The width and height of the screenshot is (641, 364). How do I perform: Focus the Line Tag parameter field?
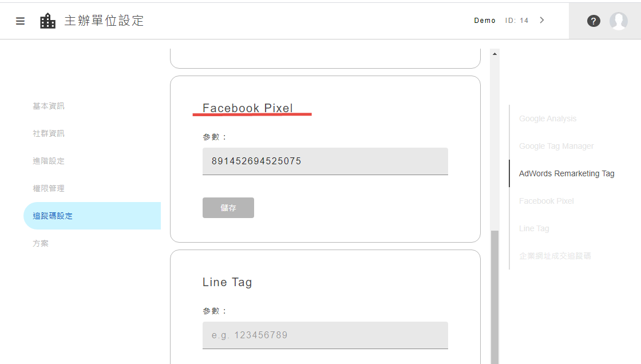click(325, 335)
